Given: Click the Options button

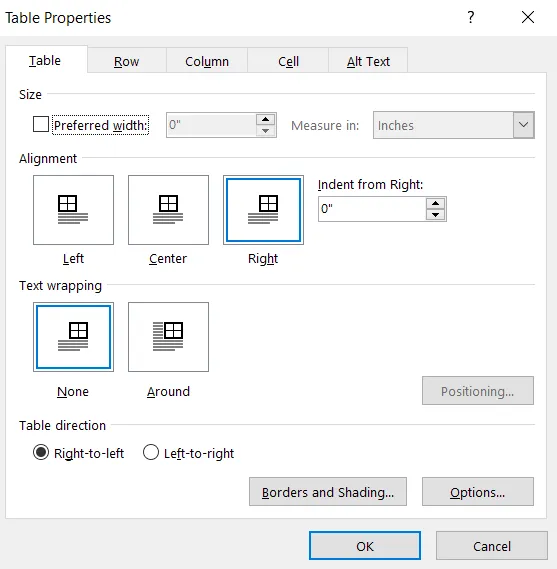Looking at the screenshot, I should click(478, 492).
